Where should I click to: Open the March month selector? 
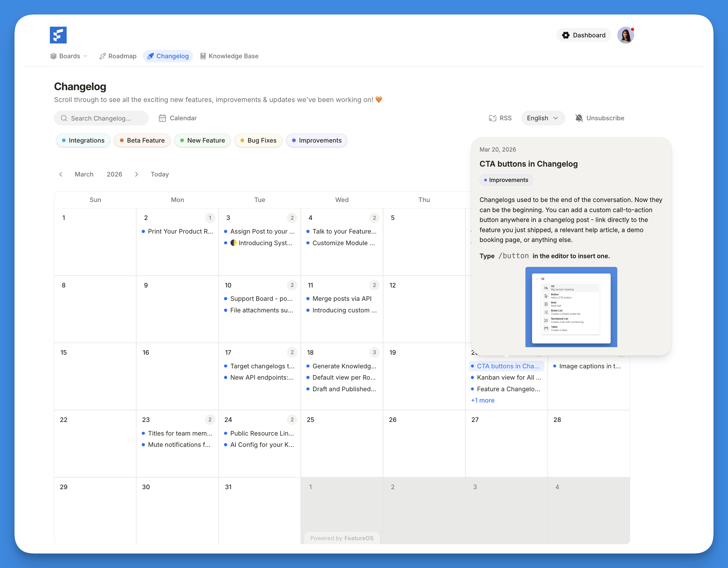(84, 174)
